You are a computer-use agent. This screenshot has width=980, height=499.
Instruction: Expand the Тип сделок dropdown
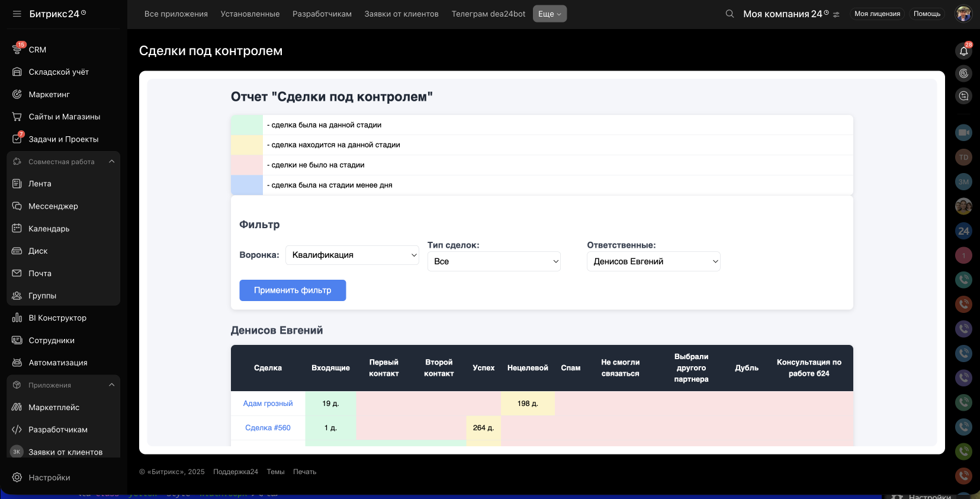coord(494,261)
